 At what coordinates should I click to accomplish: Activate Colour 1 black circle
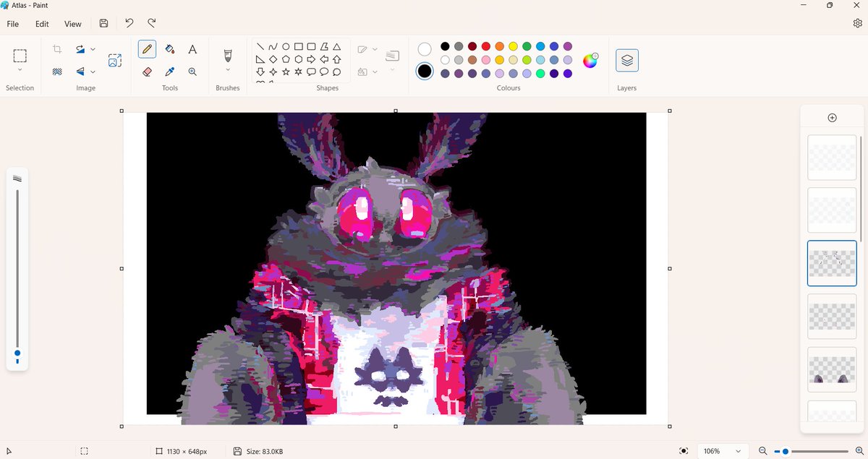coord(425,71)
